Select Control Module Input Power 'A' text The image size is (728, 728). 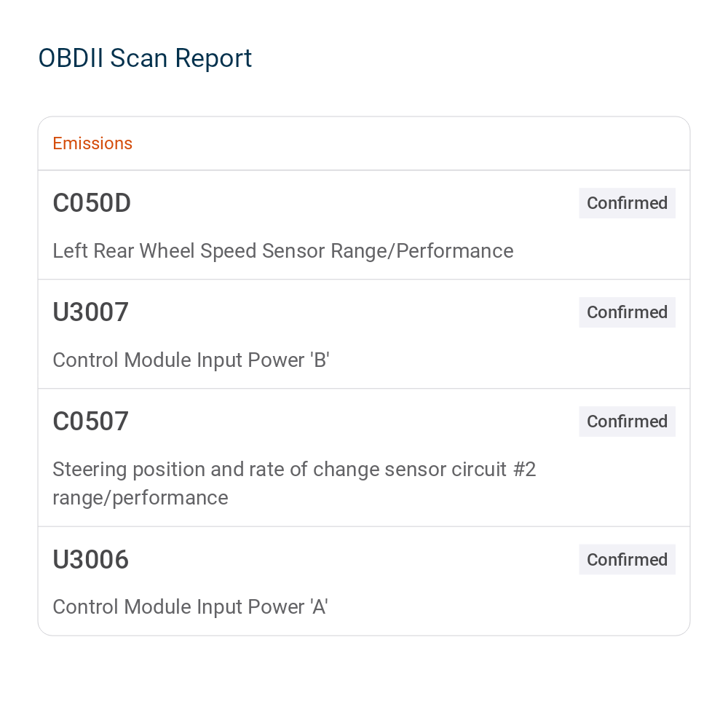click(190, 607)
